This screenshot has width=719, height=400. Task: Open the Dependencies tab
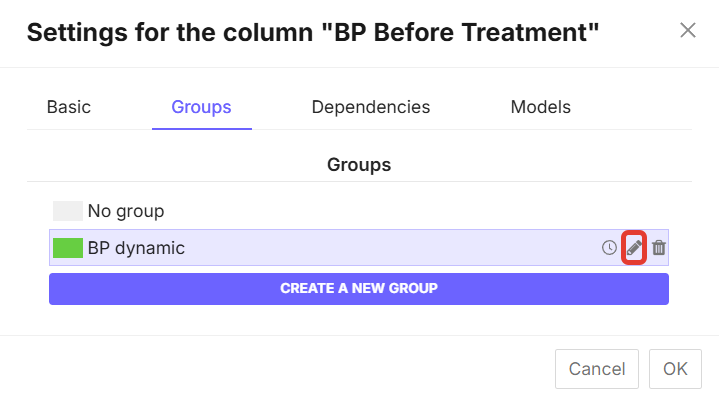point(371,107)
